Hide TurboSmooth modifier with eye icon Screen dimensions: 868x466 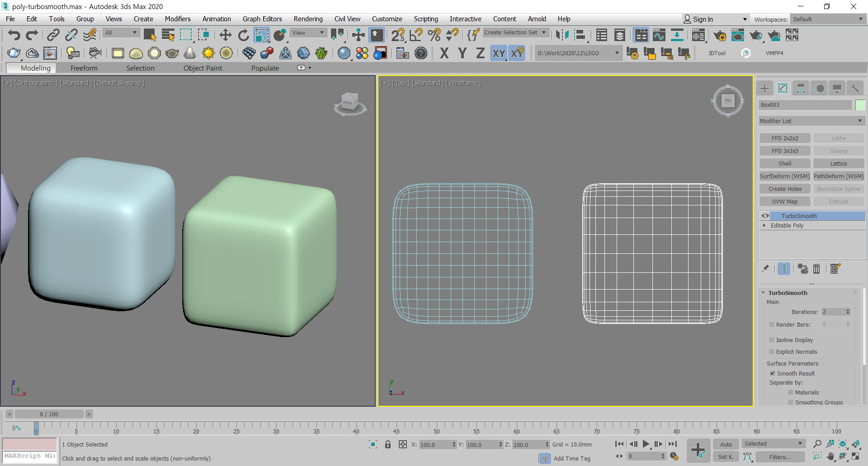(x=765, y=216)
